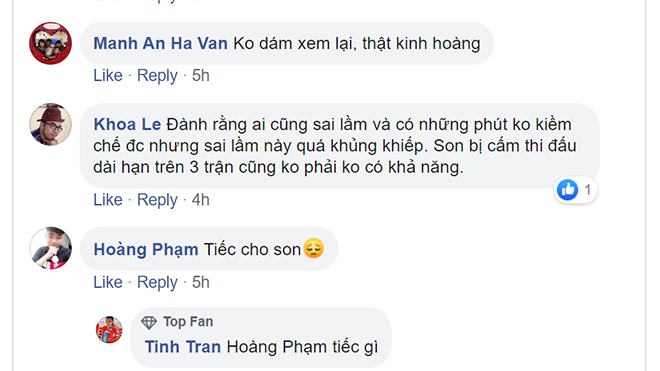Open Khoa Le's avatar with red hat
The width and height of the screenshot is (660, 371).
point(51,124)
